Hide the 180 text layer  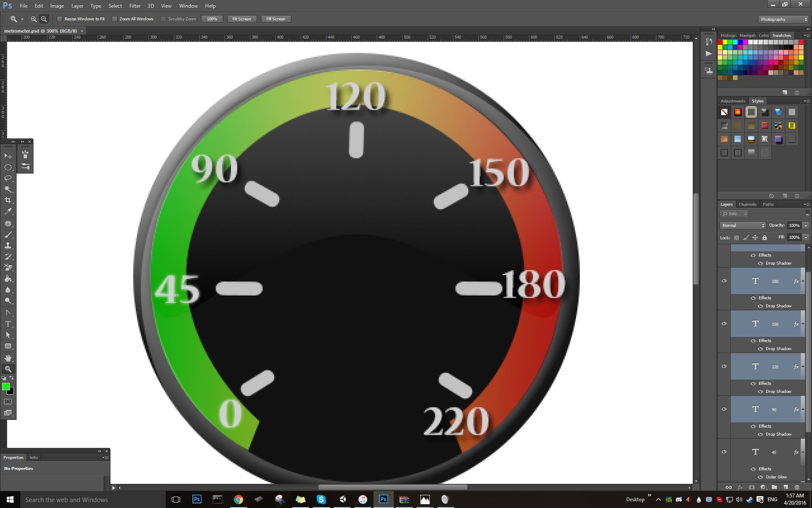click(x=724, y=281)
